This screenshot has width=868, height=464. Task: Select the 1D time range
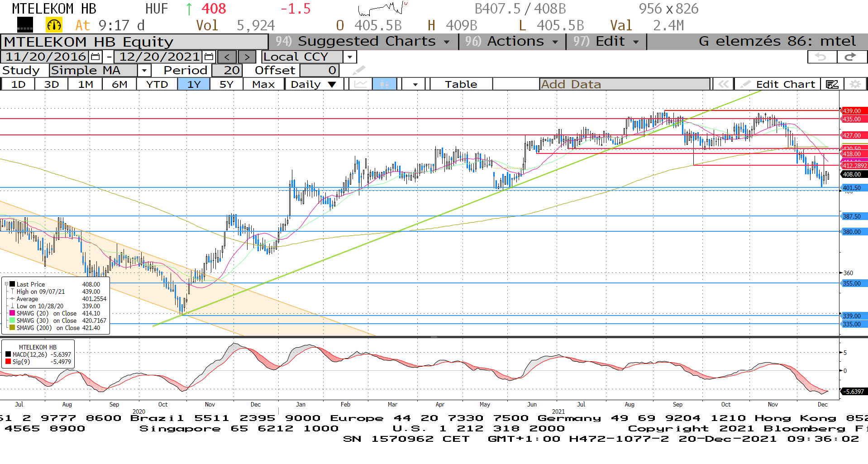click(x=18, y=84)
